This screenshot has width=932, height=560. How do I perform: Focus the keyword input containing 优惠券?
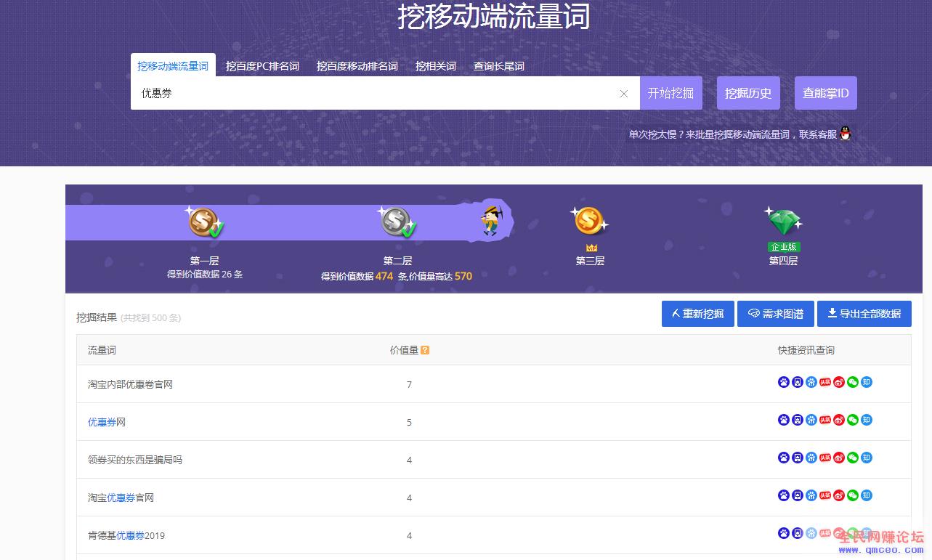click(385, 93)
